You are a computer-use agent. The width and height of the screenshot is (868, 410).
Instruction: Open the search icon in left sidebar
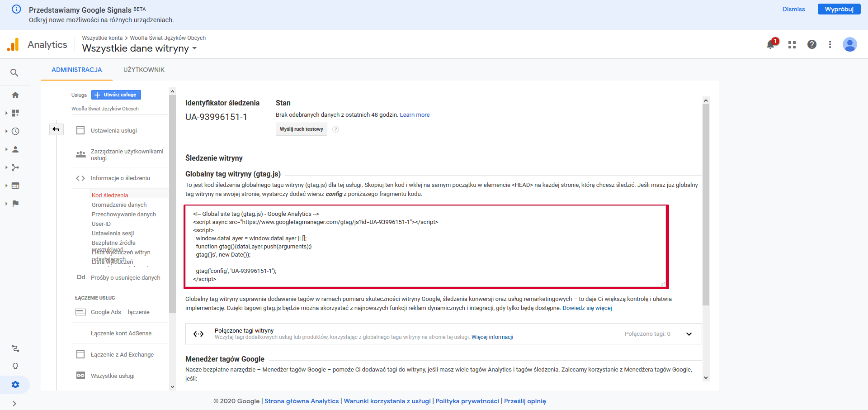pyautogui.click(x=14, y=72)
